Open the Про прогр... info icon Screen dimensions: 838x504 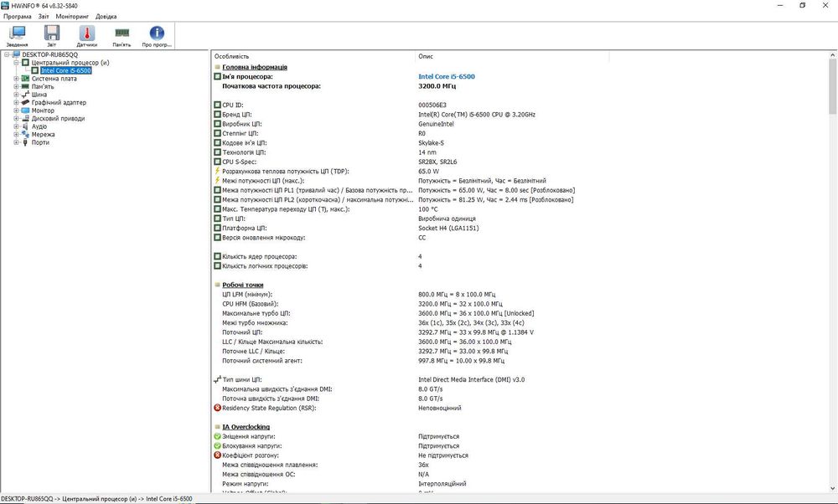coord(157,33)
